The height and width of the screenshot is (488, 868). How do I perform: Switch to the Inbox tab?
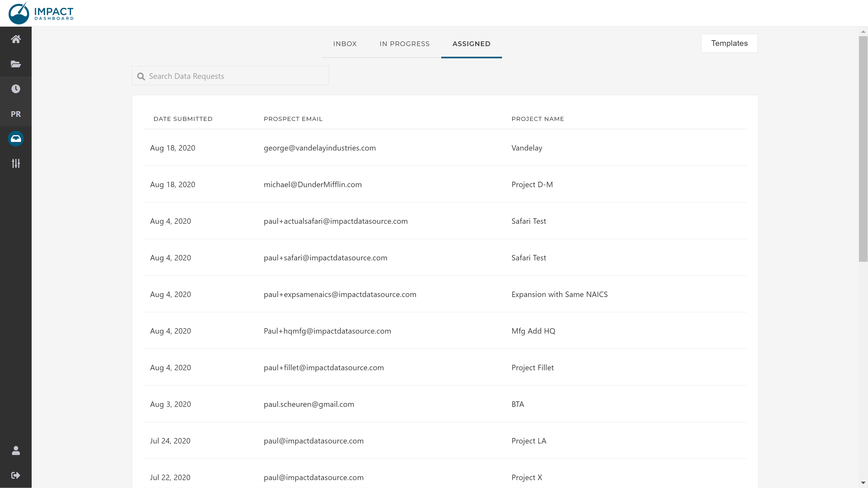[345, 44]
